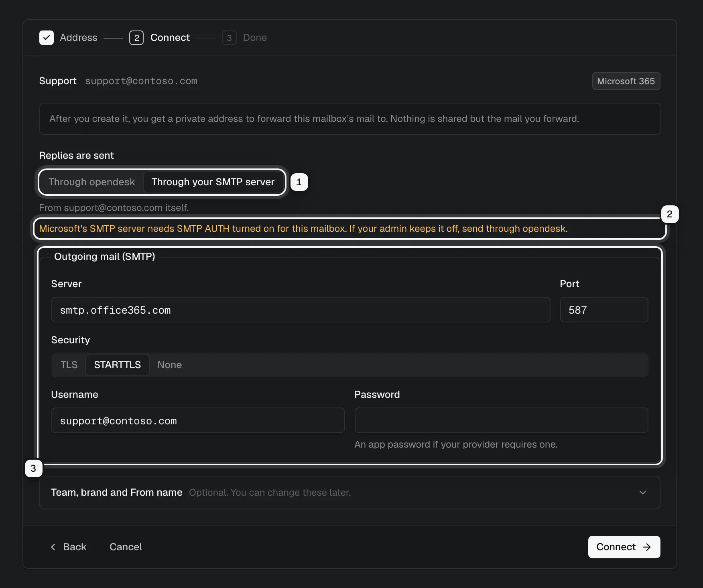
Task: Click the 'Support' mailbox name heading
Action: tap(58, 81)
